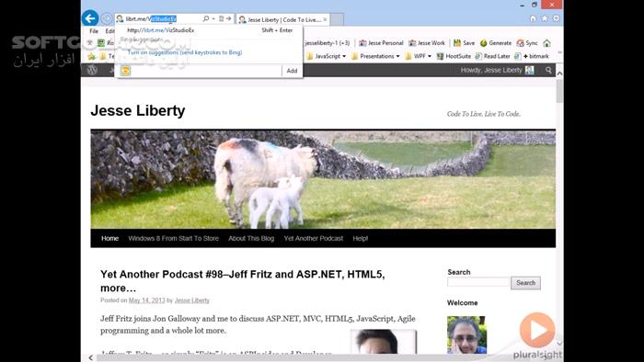Viewport: 644px width, 362px height.
Task: Click the browser Forward arrow button
Action: coord(107,18)
